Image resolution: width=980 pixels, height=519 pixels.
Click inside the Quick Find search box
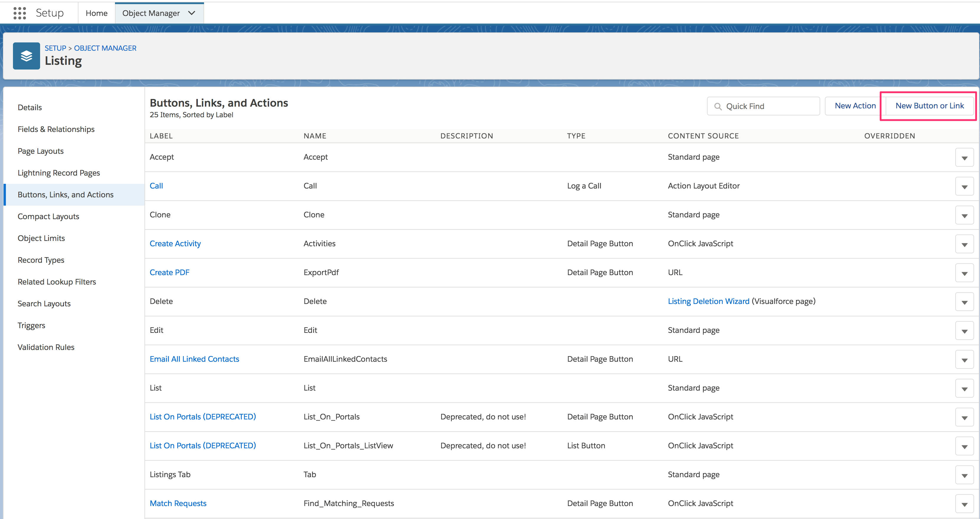pyautogui.click(x=765, y=106)
